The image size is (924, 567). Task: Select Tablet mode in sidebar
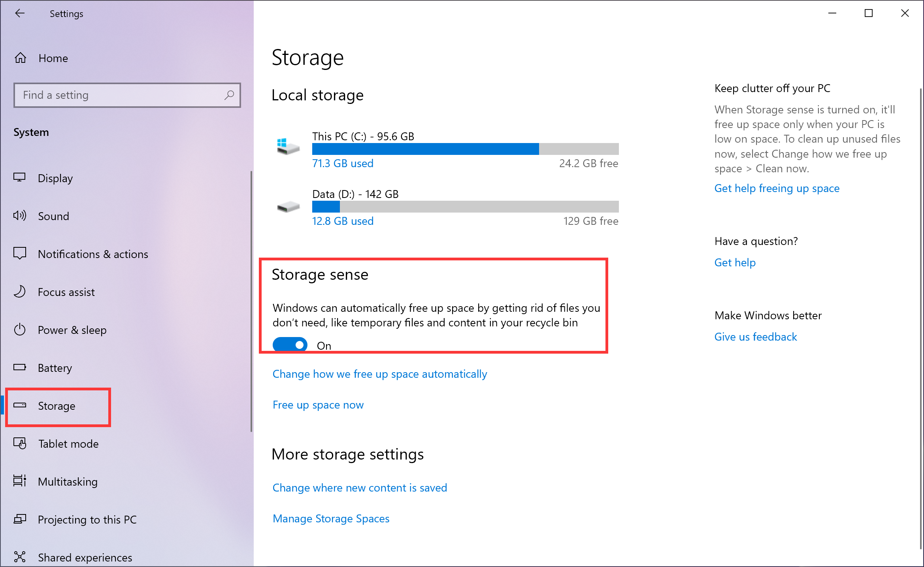coord(68,444)
